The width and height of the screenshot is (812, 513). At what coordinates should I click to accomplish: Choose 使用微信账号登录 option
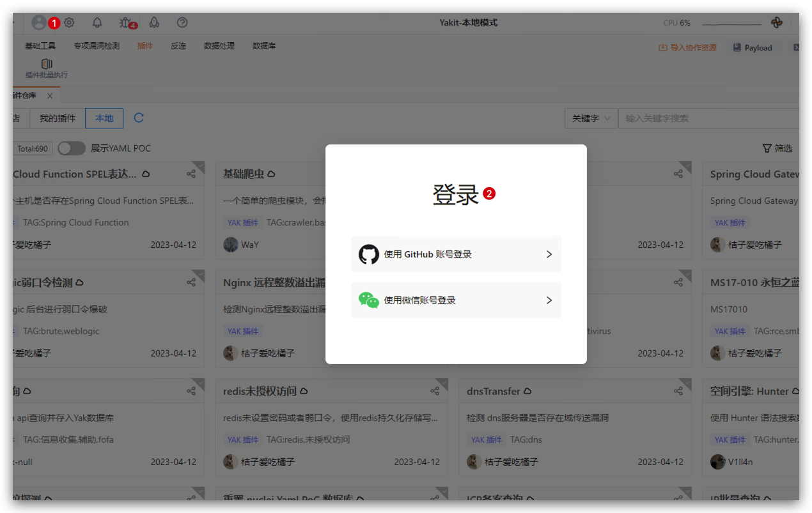(456, 300)
